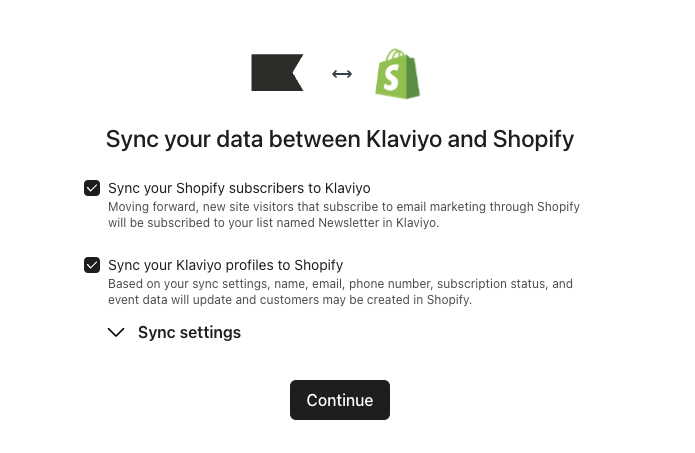
Task: Click the Klaviyo profiles option label text
Action: coord(226,265)
